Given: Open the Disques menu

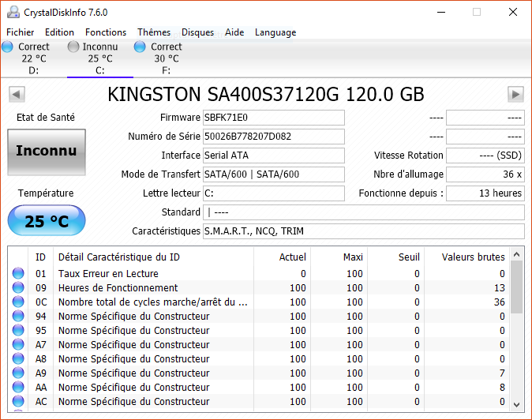Looking at the screenshot, I should click(197, 32).
